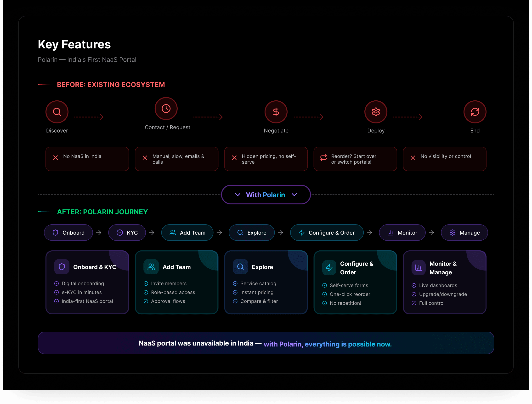The image size is (532, 404).
Task: Click lightning icon in Configure & Order card
Action: pos(329,267)
